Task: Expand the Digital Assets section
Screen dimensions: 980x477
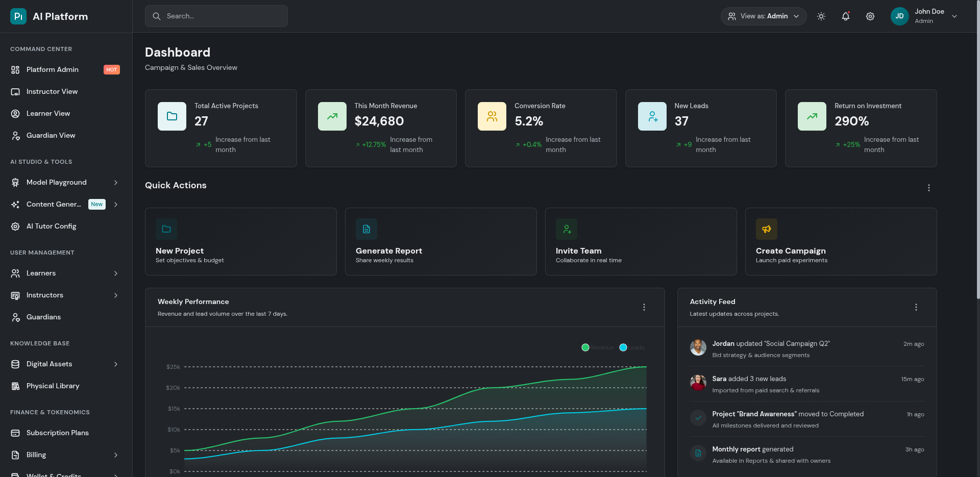Action: tap(49, 364)
